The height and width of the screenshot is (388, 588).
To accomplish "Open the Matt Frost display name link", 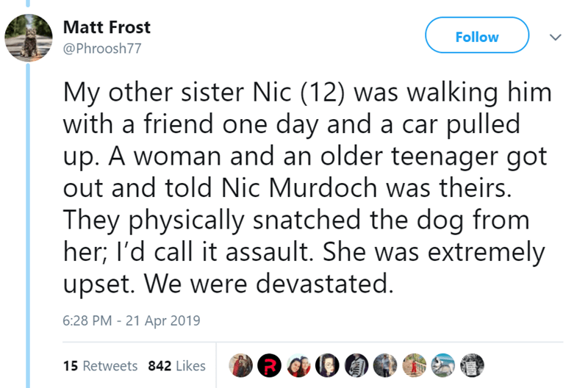I will pyautogui.click(x=107, y=28).
